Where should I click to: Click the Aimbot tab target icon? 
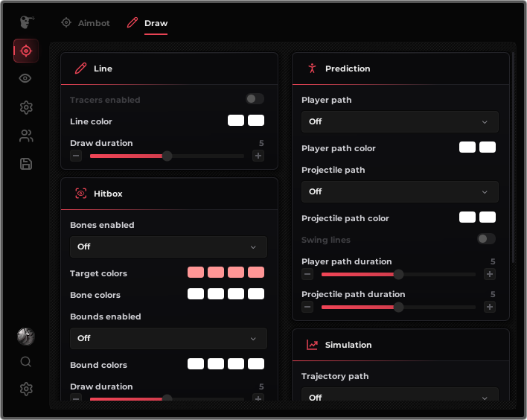66,22
